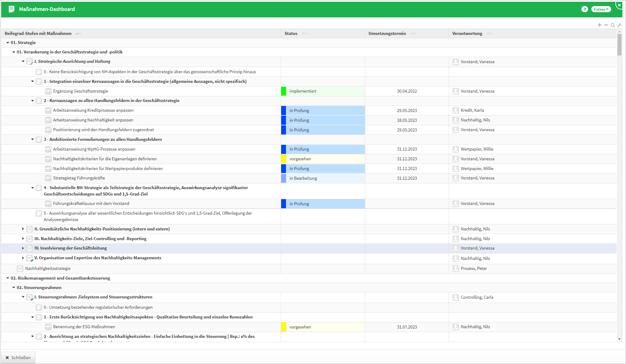This screenshot has width=626, height=364.
Task: Collapse the 01. Strategie section
Action: coord(8,43)
